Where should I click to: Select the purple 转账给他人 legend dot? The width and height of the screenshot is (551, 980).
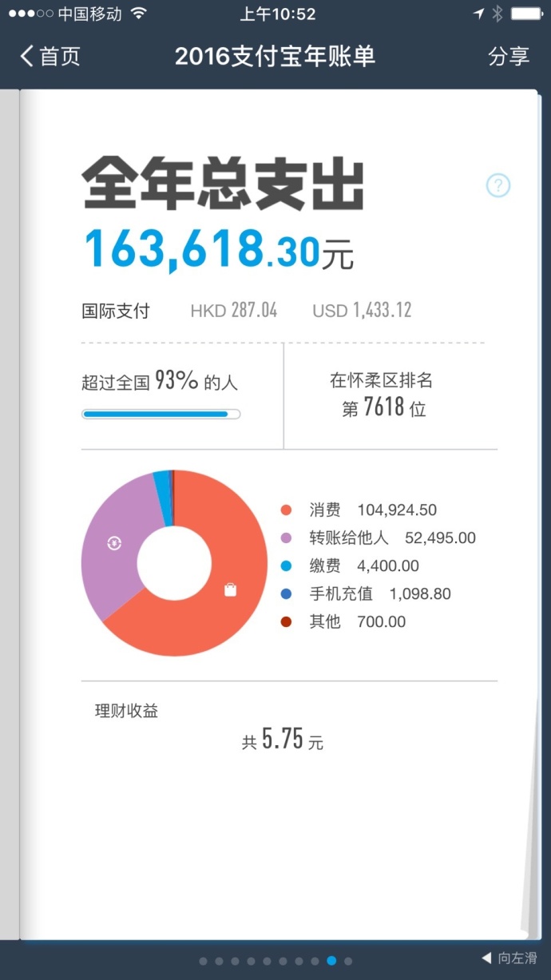[x=286, y=538]
